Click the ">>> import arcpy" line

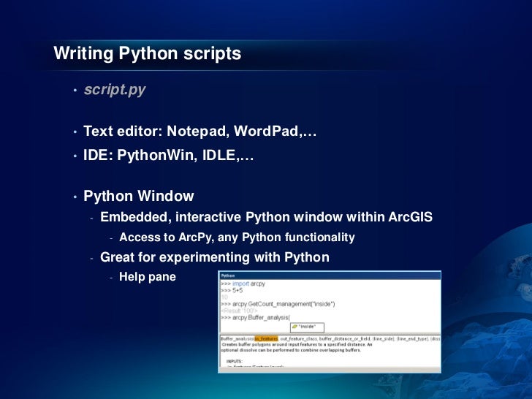pyautogui.click(x=243, y=284)
